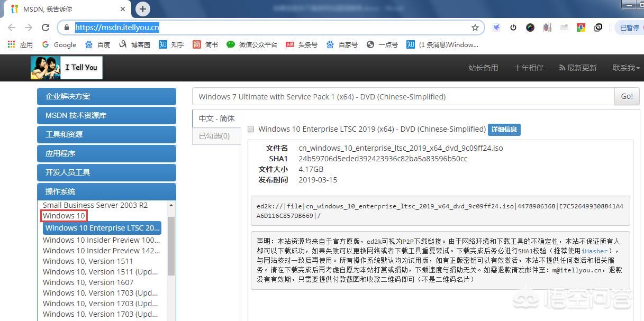The height and width of the screenshot is (321, 644).
Task: Open the 百家号 bookmark
Action: click(x=342, y=44)
